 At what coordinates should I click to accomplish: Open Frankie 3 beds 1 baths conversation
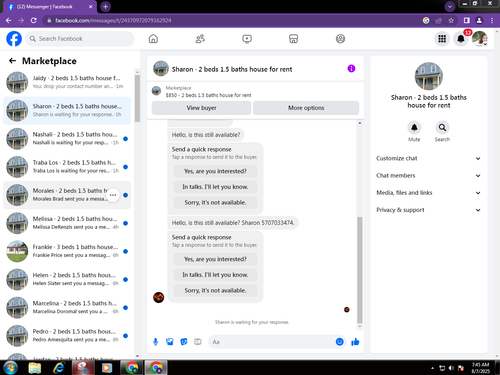click(67, 251)
